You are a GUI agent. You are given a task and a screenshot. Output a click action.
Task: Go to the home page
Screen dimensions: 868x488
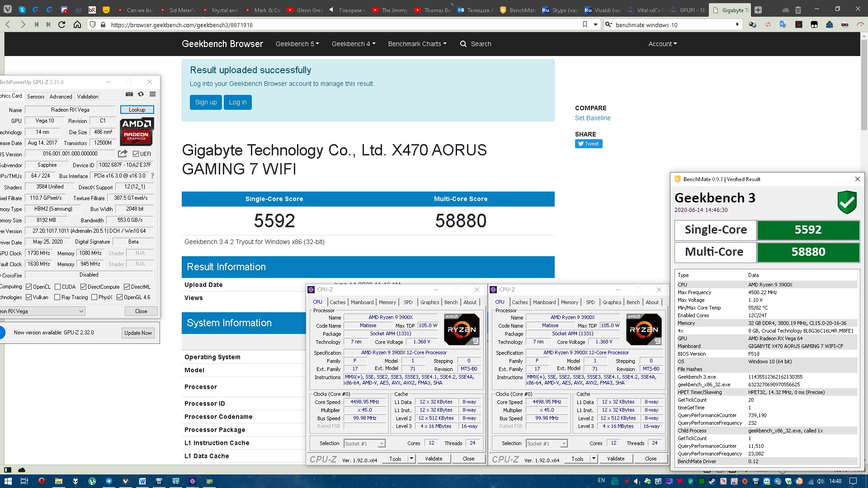(77, 24)
